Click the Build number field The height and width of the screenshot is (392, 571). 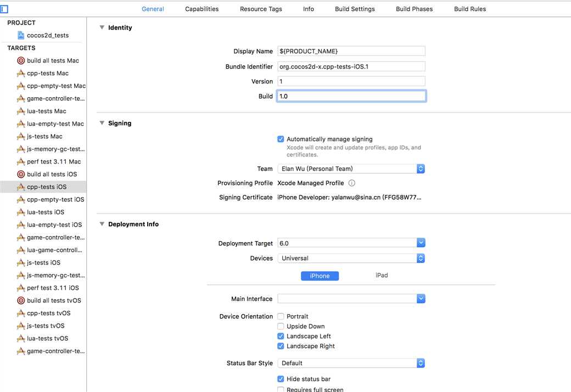pyautogui.click(x=351, y=96)
